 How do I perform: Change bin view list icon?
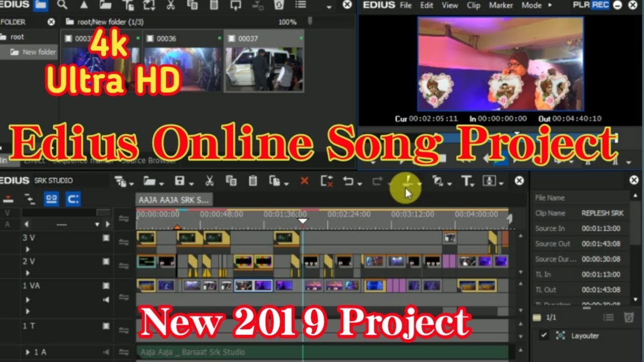300,5
